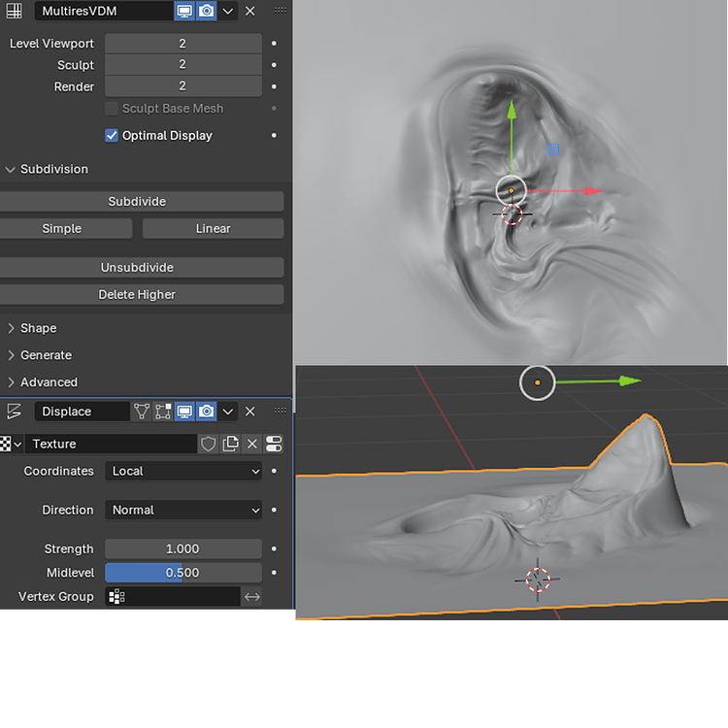Set the Sculpt level value field
Screen dimensions: 728x728
182,64
